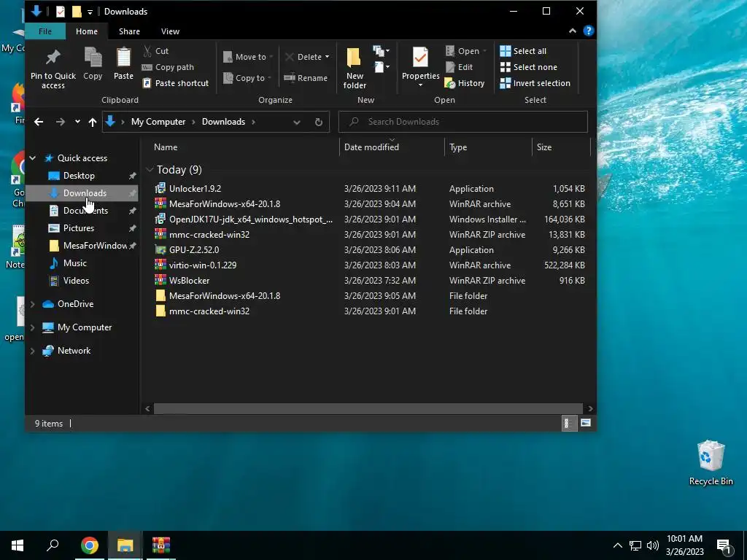Open Google Chrome from the taskbar
This screenshot has height=560, width=747.
89,545
